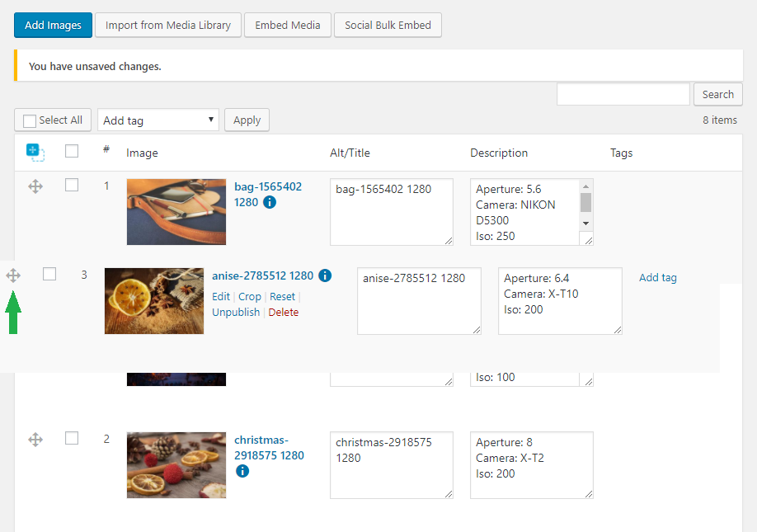Viewport: 757px width, 532px height.
Task: Click the 'You have unsaved changes.' notice
Action: click(x=378, y=66)
